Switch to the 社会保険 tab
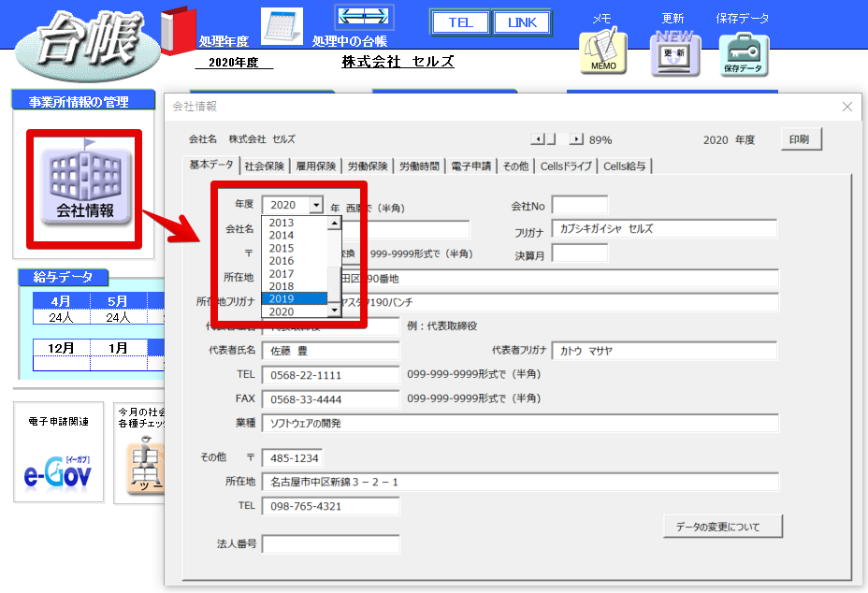868x593 pixels. [x=265, y=166]
